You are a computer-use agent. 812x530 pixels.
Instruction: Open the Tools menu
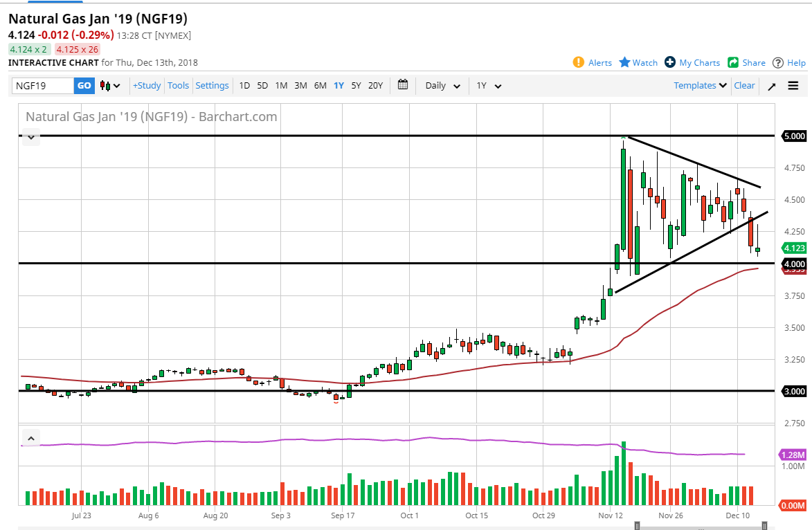pyautogui.click(x=178, y=86)
